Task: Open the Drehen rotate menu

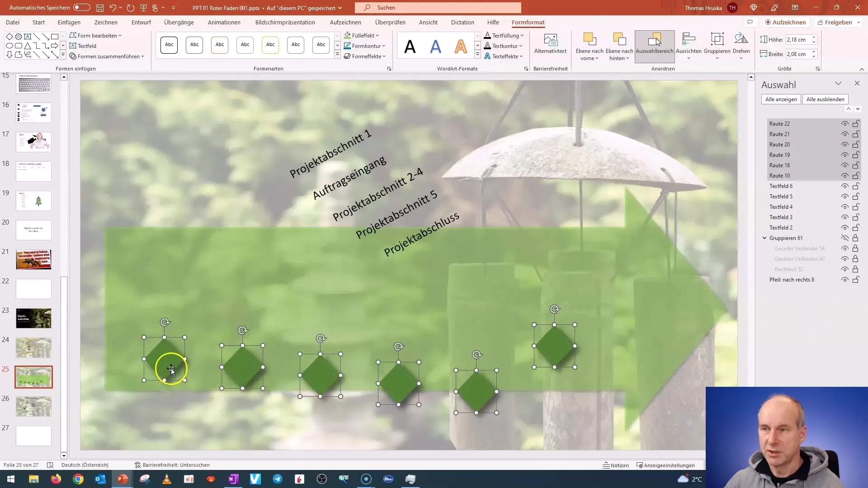Action: tap(741, 46)
